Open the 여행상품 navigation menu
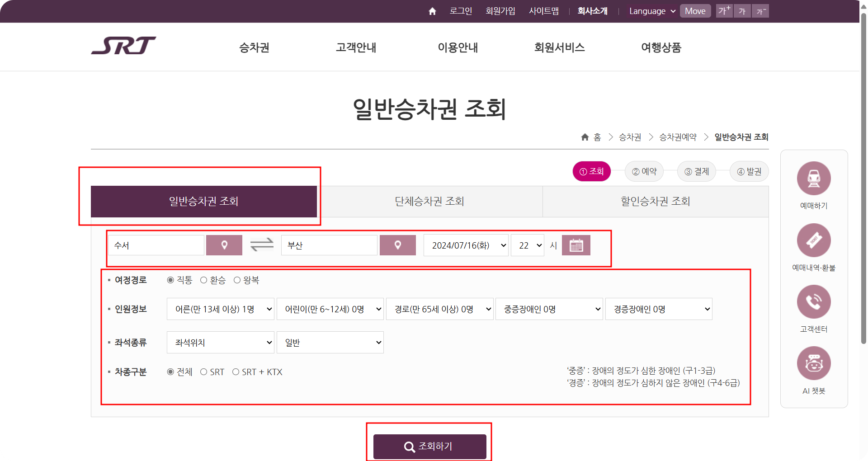This screenshot has width=868, height=461. coord(661,47)
